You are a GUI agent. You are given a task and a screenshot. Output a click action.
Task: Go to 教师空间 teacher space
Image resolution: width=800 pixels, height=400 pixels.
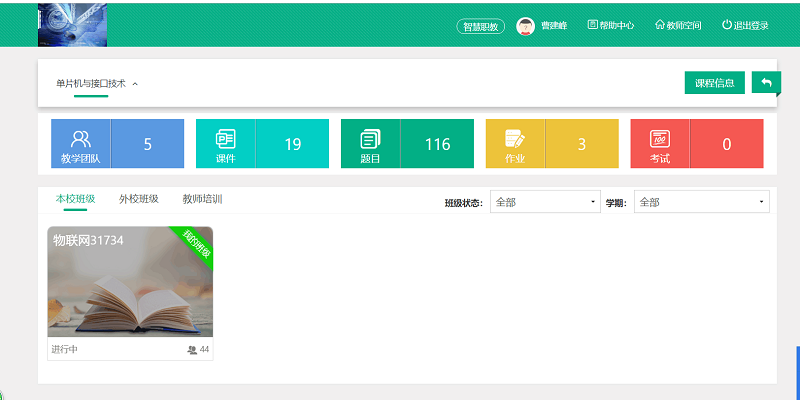click(x=677, y=26)
